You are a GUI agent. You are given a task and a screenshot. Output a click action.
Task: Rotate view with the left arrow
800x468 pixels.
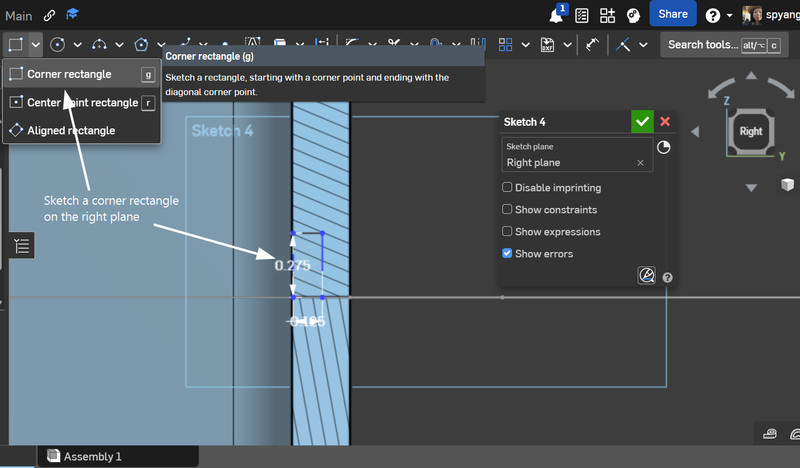click(x=695, y=132)
